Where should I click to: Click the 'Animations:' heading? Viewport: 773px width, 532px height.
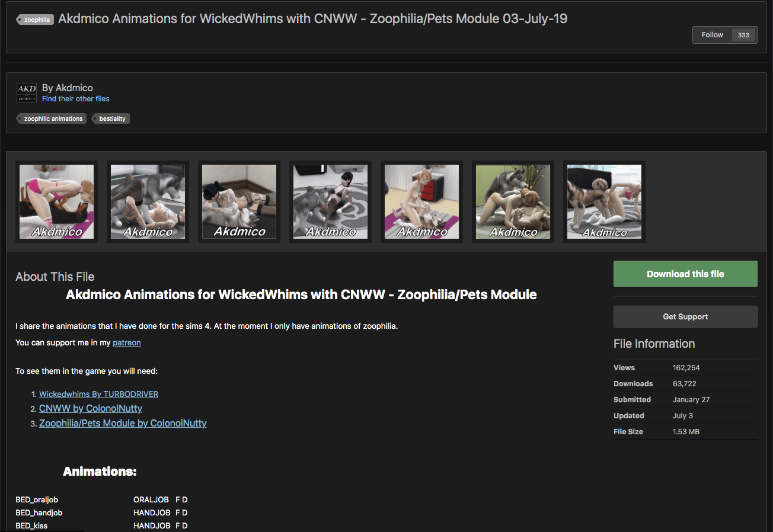coord(100,472)
